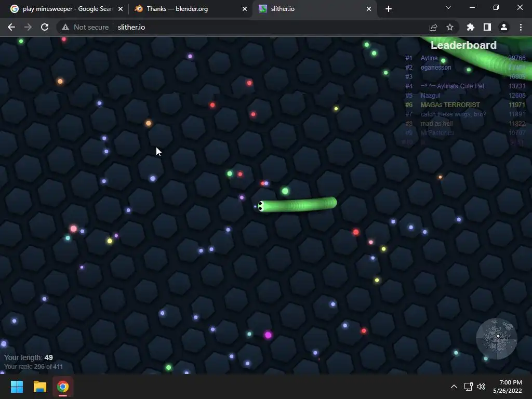This screenshot has width=532, height=399.
Task: Click leaderboard entry catch these wings, bro?
Action: pyautogui.click(x=453, y=114)
